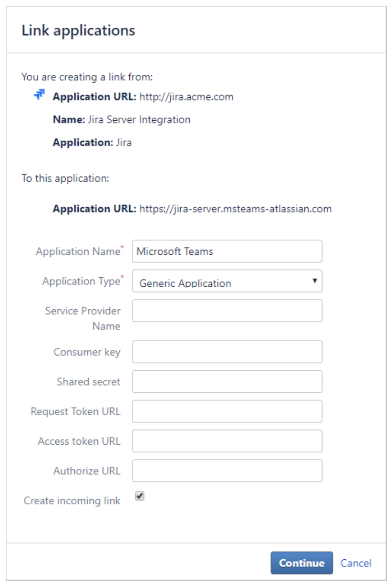Uncheck the Create incoming link checkbox

(139, 496)
